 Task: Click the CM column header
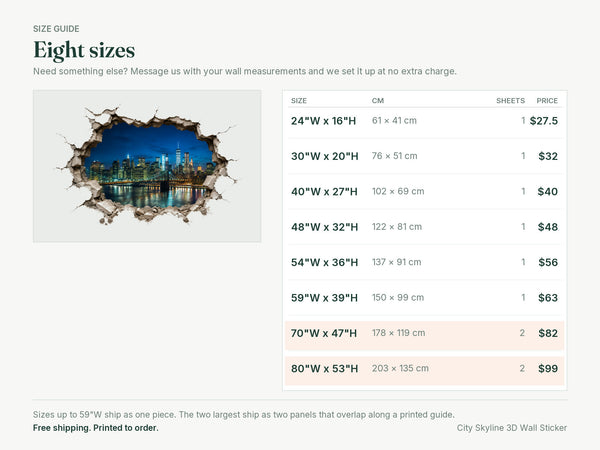(378, 101)
